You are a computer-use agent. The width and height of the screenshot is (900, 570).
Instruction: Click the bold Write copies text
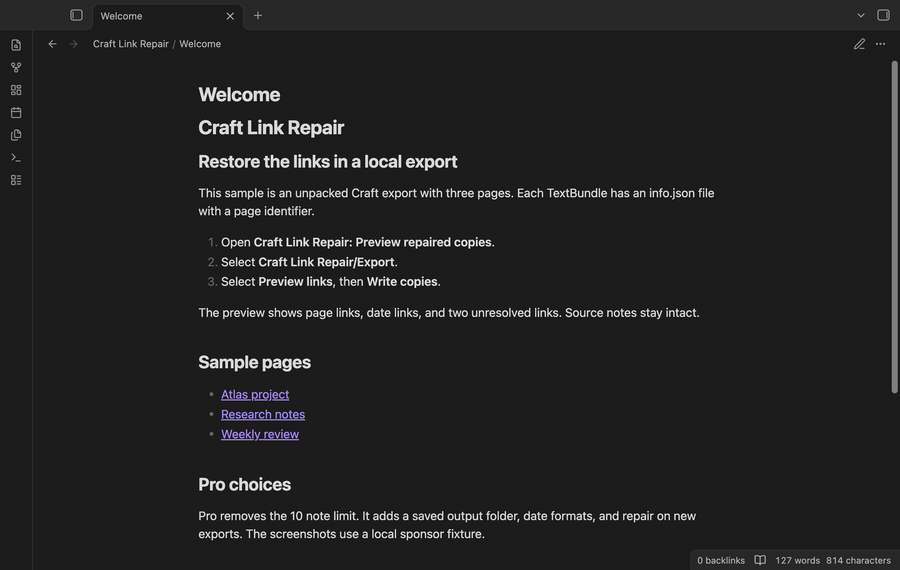(x=402, y=281)
